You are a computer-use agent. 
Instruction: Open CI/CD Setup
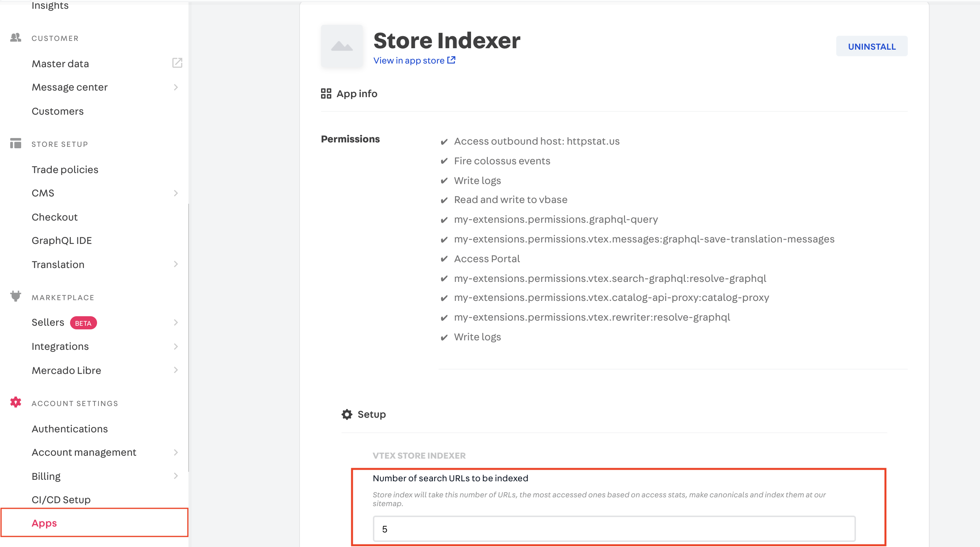61,500
